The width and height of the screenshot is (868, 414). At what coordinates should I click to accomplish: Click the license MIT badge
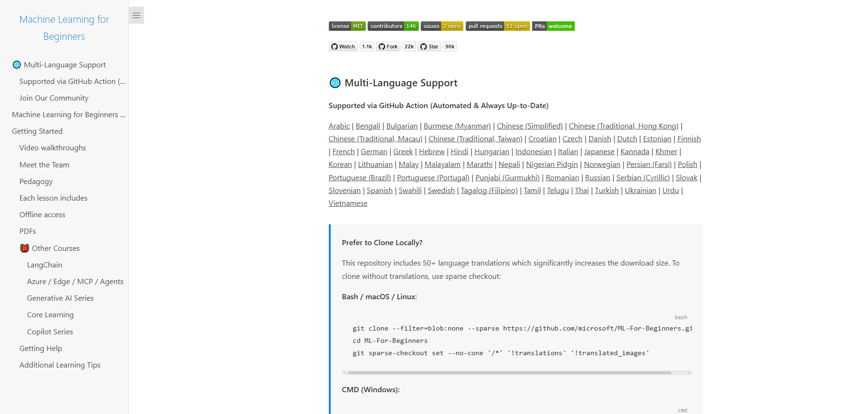click(347, 26)
